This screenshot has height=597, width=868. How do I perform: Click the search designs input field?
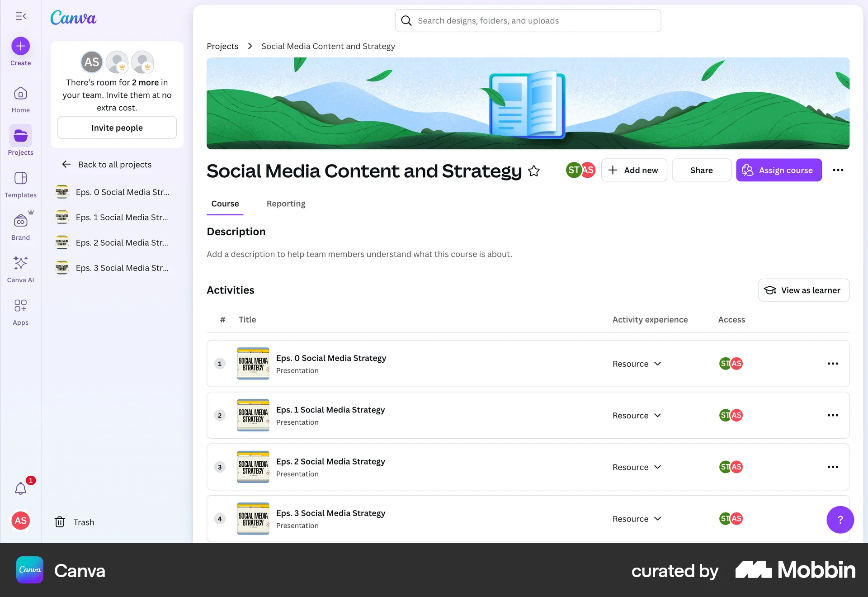(x=528, y=20)
